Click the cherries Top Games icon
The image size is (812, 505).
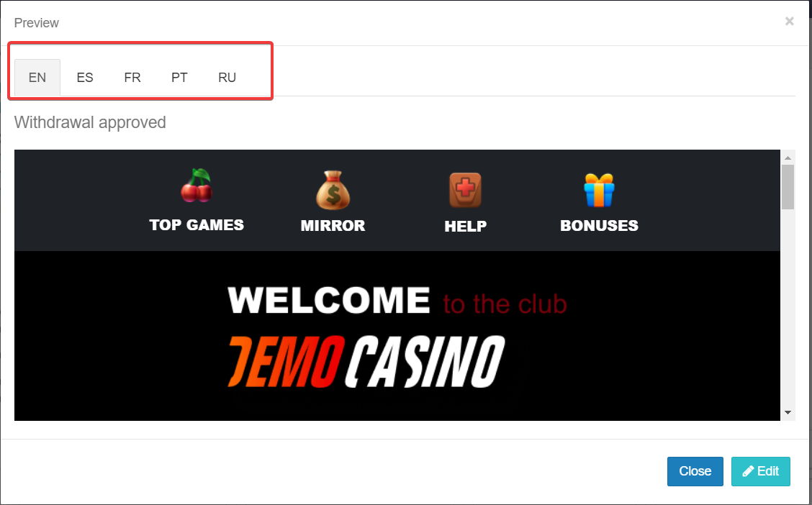tap(197, 185)
